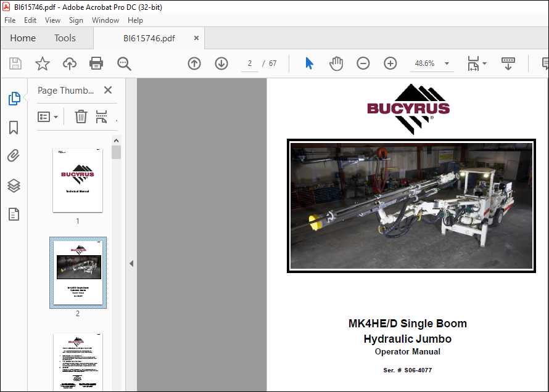
Task: Activate the Hand pan tool
Action: [x=336, y=63]
